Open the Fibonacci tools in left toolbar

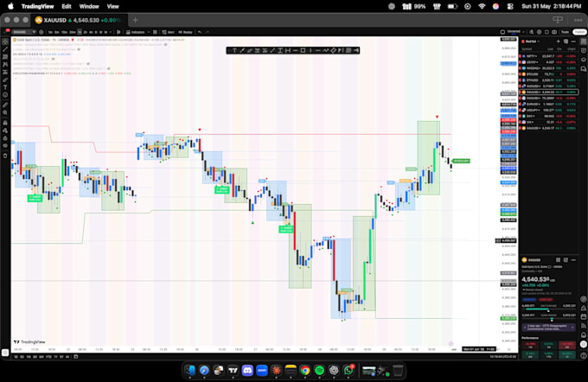(5, 56)
